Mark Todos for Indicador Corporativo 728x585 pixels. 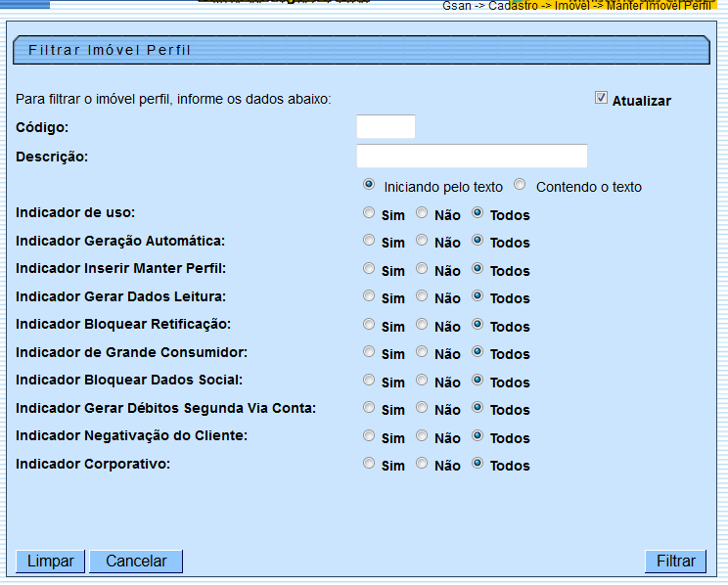pos(478,463)
